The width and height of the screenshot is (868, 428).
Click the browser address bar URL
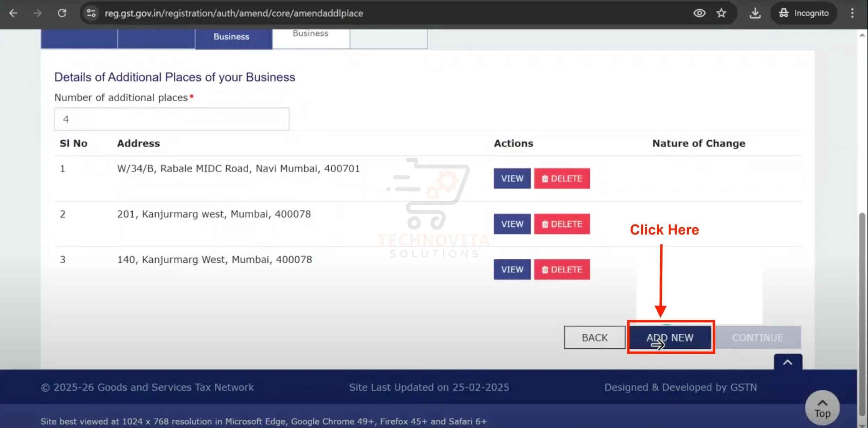click(234, 13)
